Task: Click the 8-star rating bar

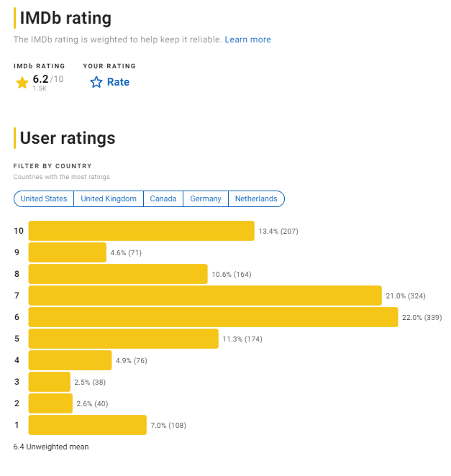Action: coord(118,274)
